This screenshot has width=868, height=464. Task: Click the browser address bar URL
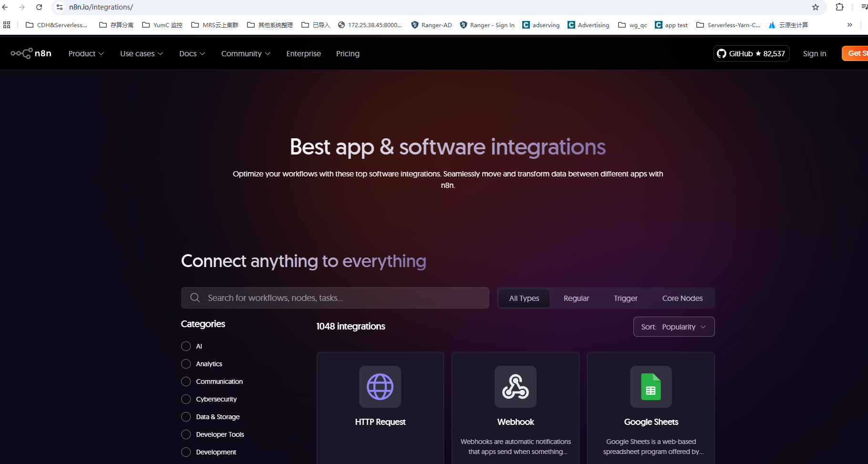pos(101,7)
